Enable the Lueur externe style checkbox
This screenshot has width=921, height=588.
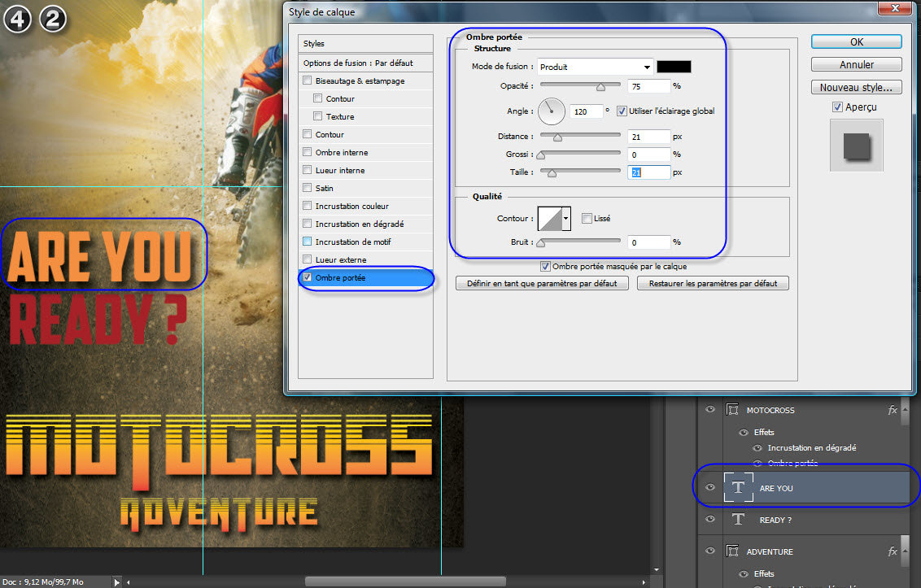click(307, 259)
